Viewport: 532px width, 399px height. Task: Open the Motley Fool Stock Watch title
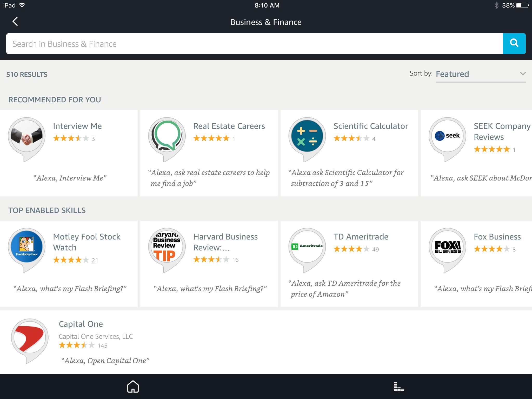[x=87, y=242]
